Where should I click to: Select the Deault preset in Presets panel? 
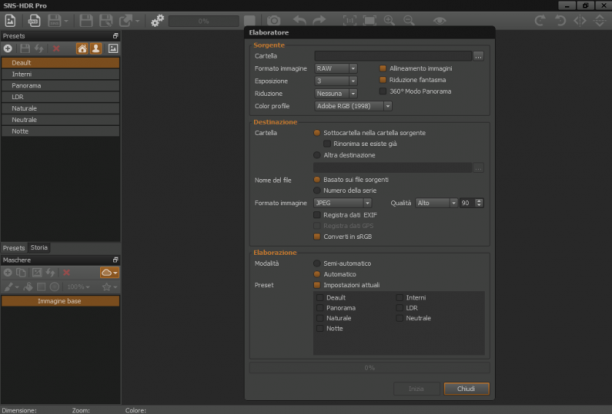coord(60,62)
